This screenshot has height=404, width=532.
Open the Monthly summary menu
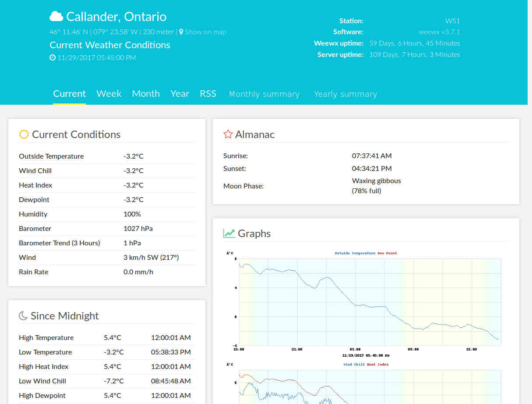pos(264,94)
